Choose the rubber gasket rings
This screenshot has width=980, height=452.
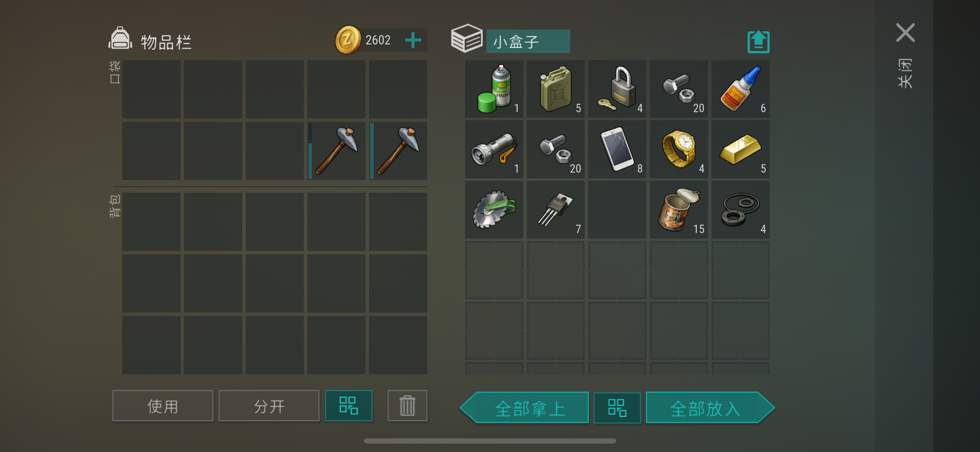(x=740, y=210)
